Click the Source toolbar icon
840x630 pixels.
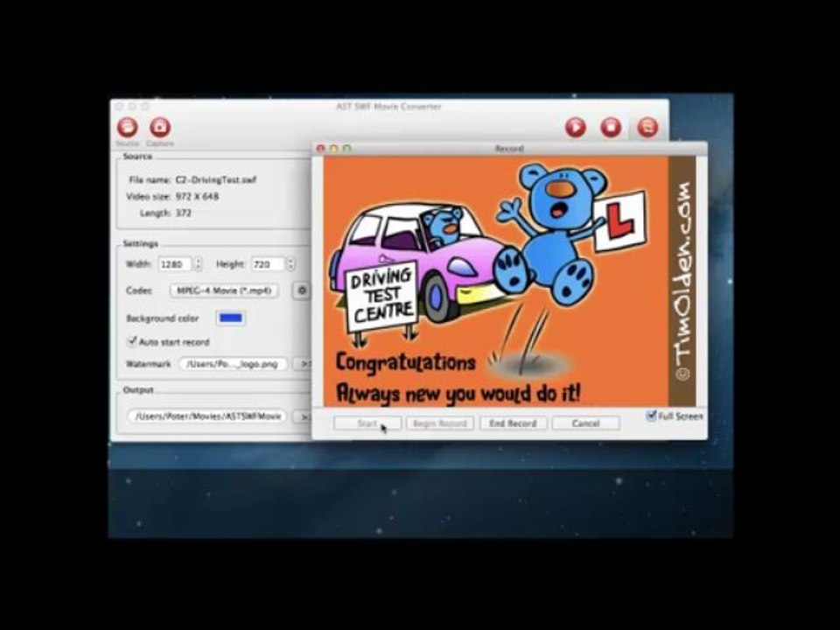128,128
